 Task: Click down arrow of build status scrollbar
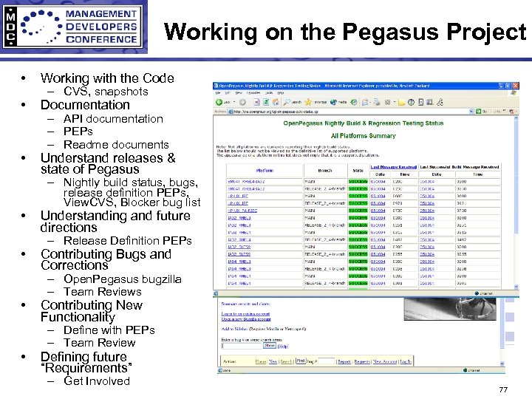click(516, 287)
